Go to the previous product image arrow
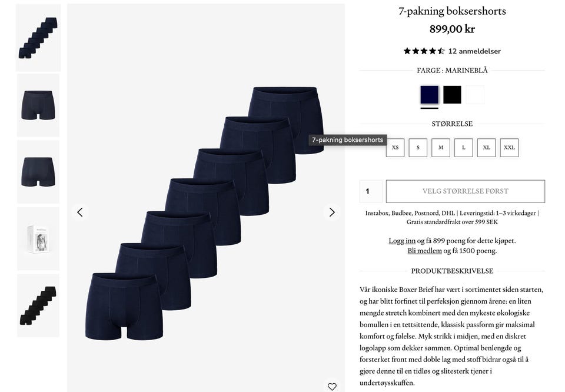565x392 pixels. coord(80,212)
